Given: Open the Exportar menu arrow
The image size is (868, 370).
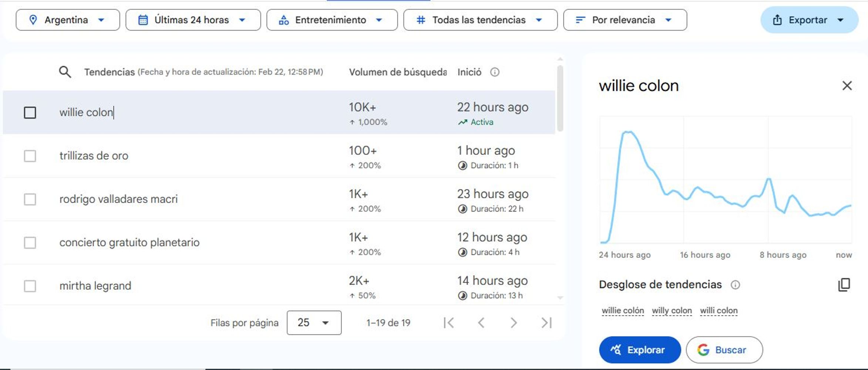Looking at the screenshot, I should (841, 20).
